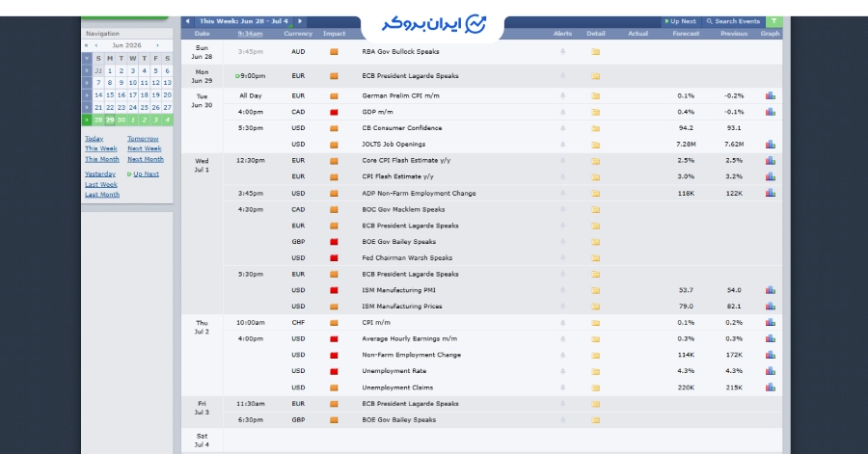This screenshot has height=454, width=868.
Task: Click the Tomorrow link
Action: 143,139
